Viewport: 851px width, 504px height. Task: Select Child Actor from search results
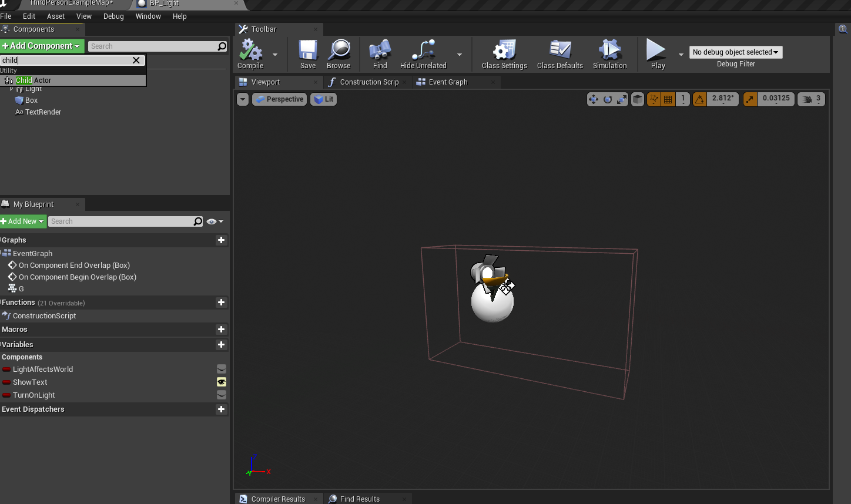[33, 80]
